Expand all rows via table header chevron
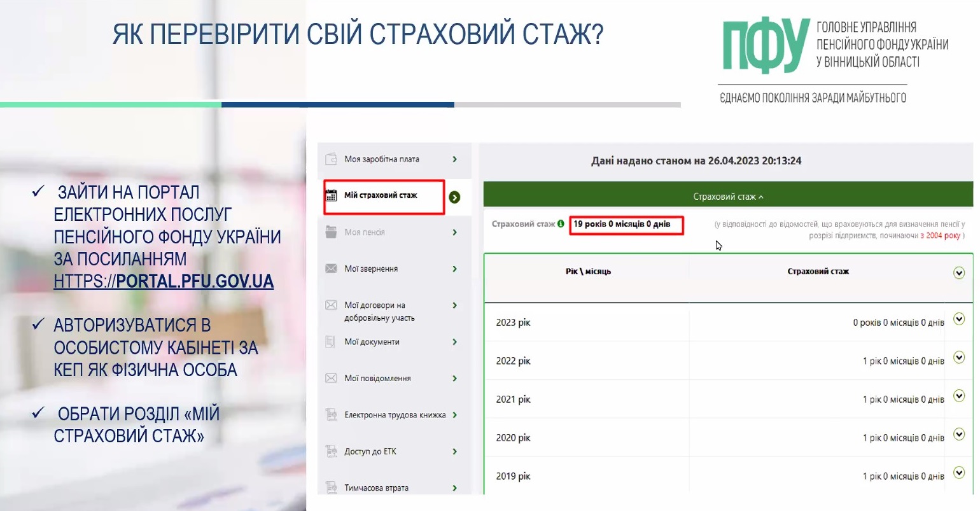The height and width of the screenshot is (511, 980). (x=959, y=273)
